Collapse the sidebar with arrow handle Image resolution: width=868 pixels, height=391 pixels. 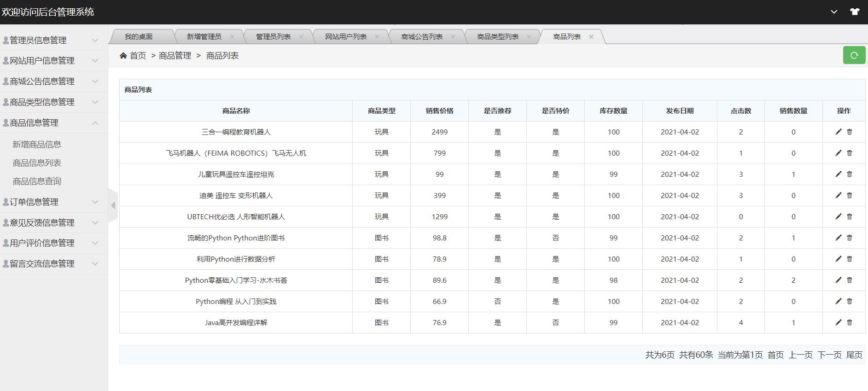[113, 205]
